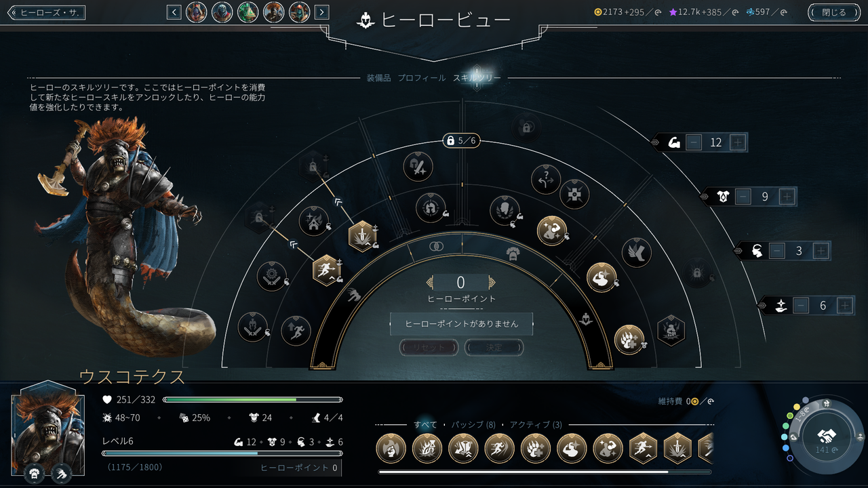Screen dimensions: 868x488
Task: Select the gear and crossed swords node
Action: [x=271, y=277]
